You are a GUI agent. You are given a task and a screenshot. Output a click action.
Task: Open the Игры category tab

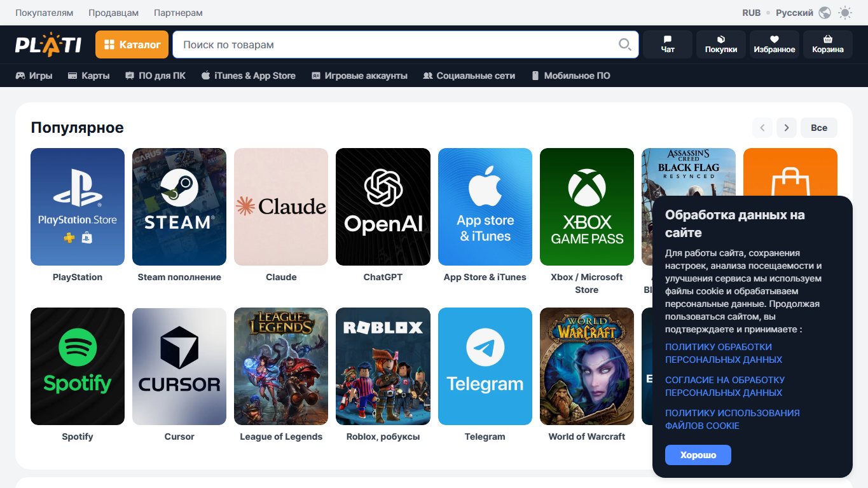pyautogui.click(x=34, y=76)
